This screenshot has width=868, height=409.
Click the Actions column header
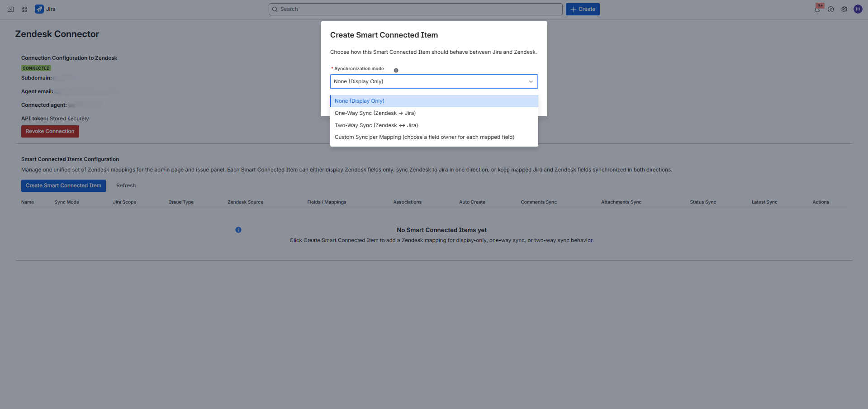pos(821,202)
